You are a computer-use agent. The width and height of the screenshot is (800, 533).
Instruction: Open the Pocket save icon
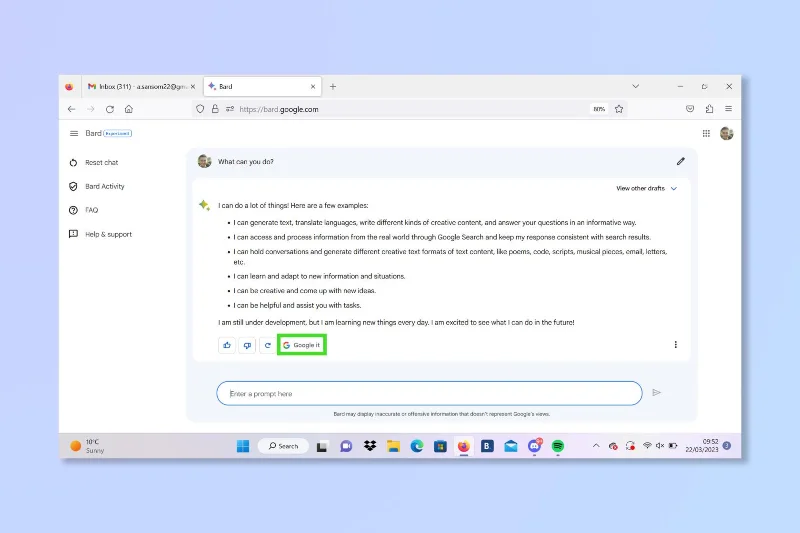[690, 109]
